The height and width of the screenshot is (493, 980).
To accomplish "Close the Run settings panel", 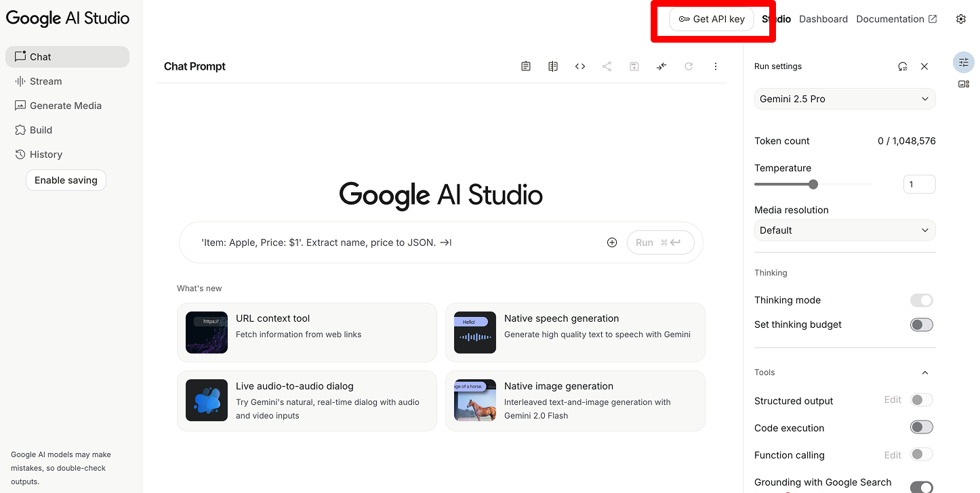I will pos(924,66).
